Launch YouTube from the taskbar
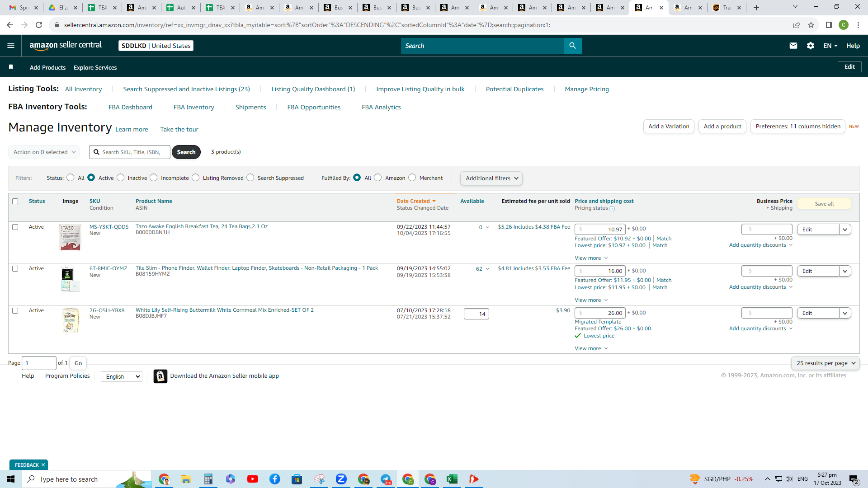 click(x=253, y=479)
